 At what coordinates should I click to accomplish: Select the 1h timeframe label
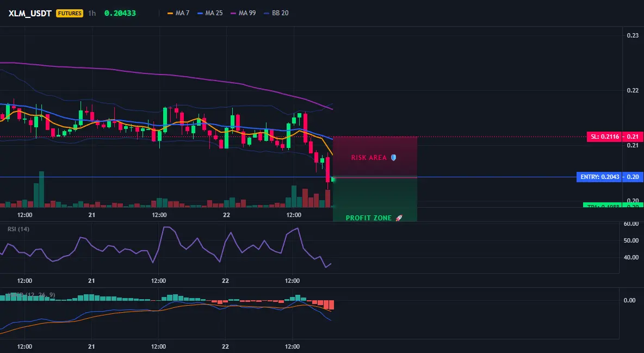[92, 13]
